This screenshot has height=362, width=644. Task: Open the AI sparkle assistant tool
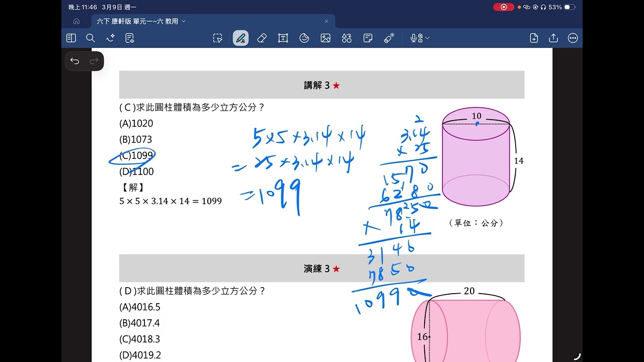pyautogui.click(x=111, y=38)
